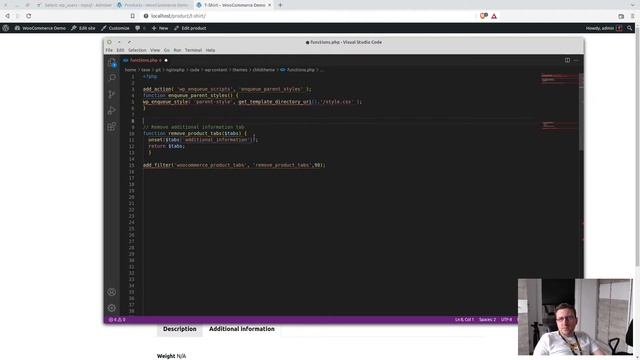Screen dimensions: 640x360
Task: Switch to the Description product tab
Action: pyautogui.click(x=180, y=329)
